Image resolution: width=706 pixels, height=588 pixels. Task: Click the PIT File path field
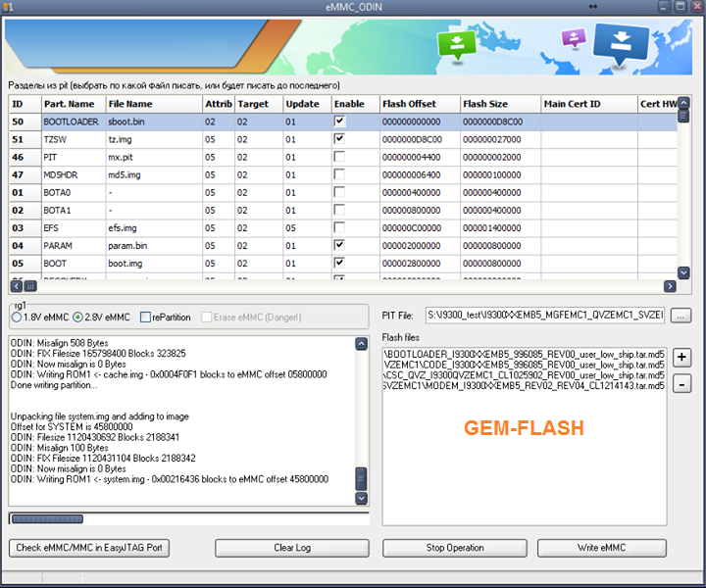click(x=545, y=316)
